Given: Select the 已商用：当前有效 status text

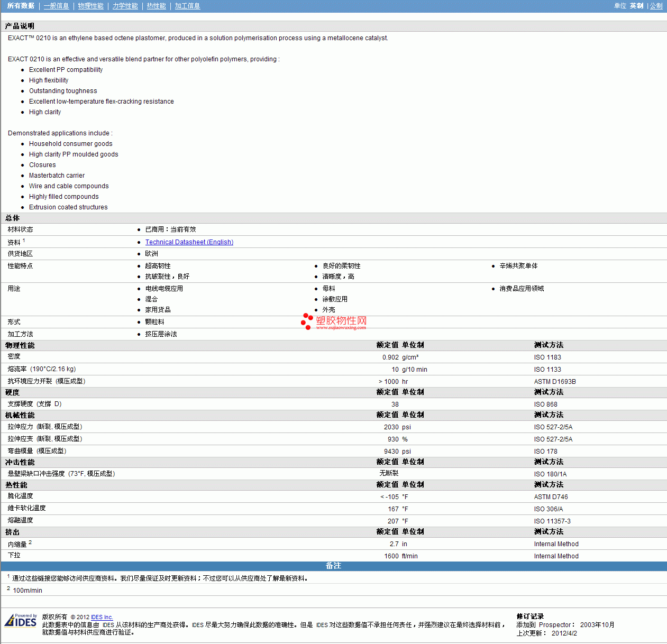Looking at the screenshot, I should (x=170, y=229).
